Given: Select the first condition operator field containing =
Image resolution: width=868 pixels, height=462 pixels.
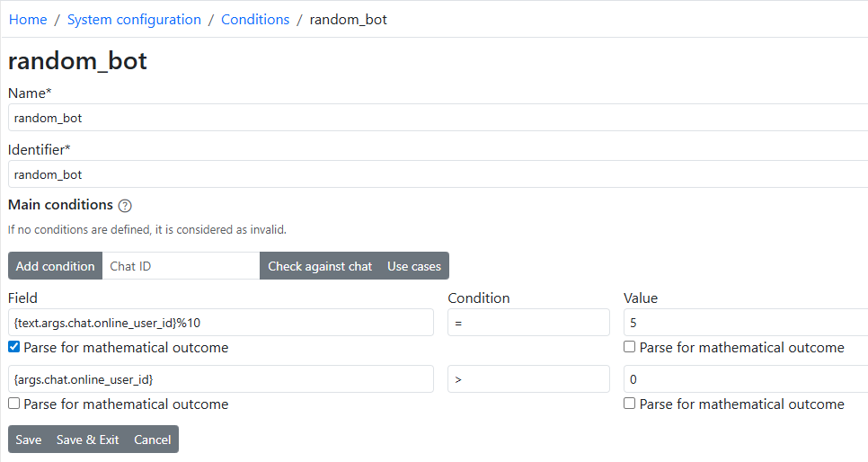Looking at the screenshot, I should click(528, 323).
